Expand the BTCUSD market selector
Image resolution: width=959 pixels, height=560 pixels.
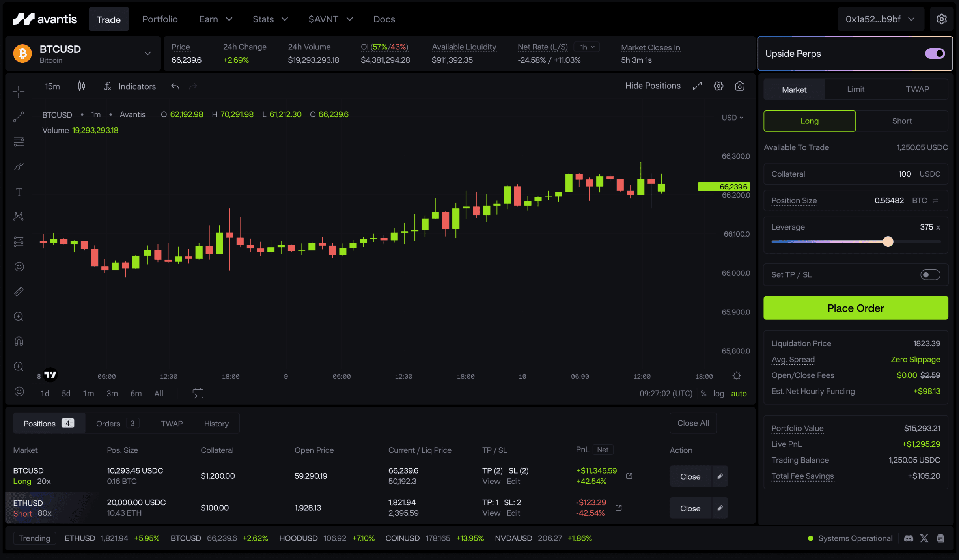coord(147,54)
